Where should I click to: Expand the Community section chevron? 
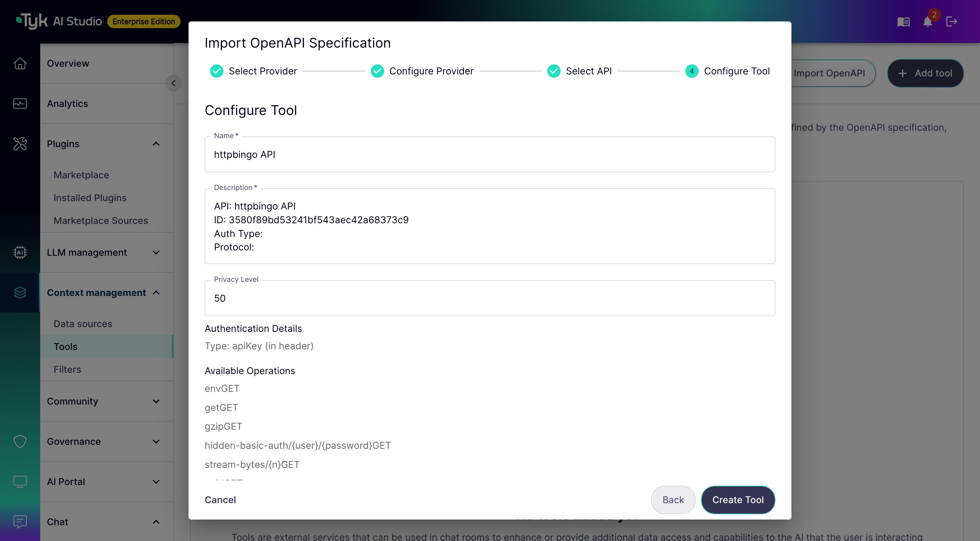pyautogui.click(x=156, y=401)
